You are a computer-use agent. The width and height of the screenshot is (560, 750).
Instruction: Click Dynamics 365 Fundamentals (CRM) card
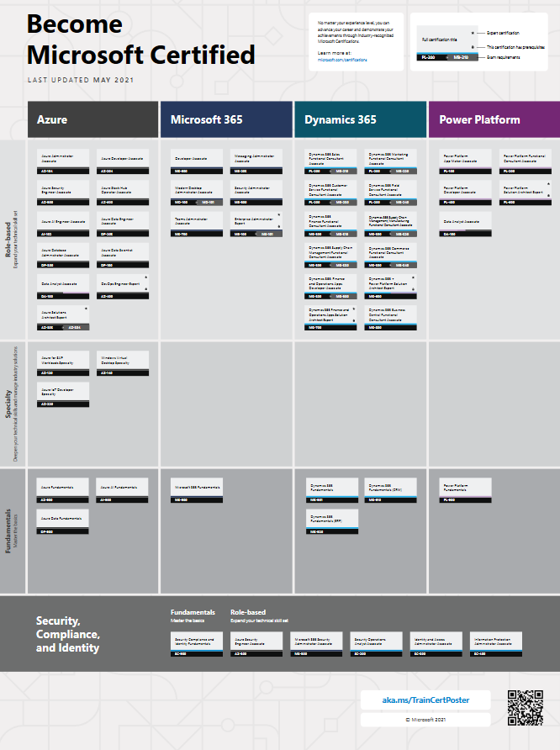(391, 490)
